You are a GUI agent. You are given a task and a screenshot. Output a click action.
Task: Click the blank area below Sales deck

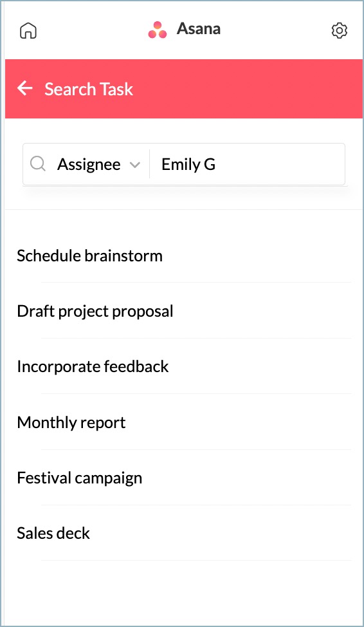click(x=184, y=592)
